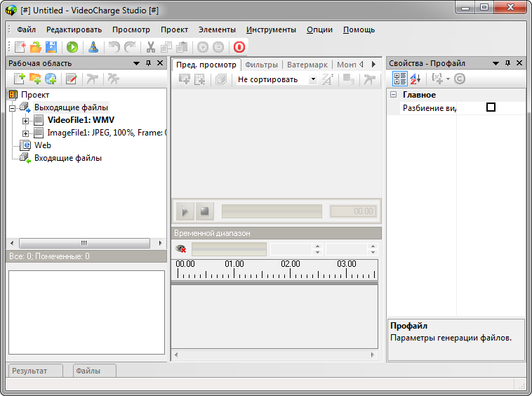Click the 00.00 preview time field
Screen dimensions: 532x396
(x=353, y=211)
